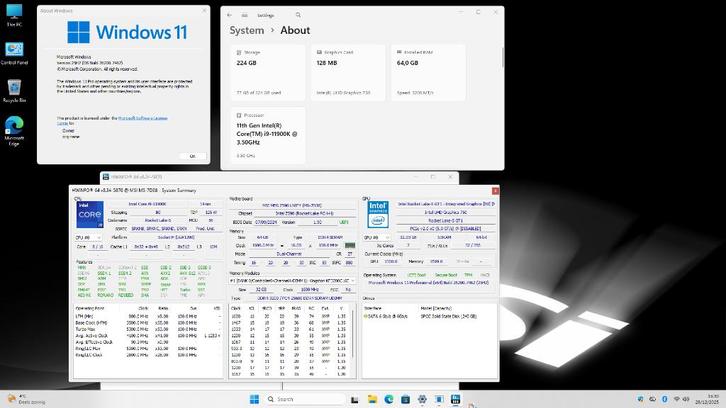This screenshot has height=408, width=726.
Task: Click the Microsoft Windows 11 Professional OS field
Action: [429, 282]
